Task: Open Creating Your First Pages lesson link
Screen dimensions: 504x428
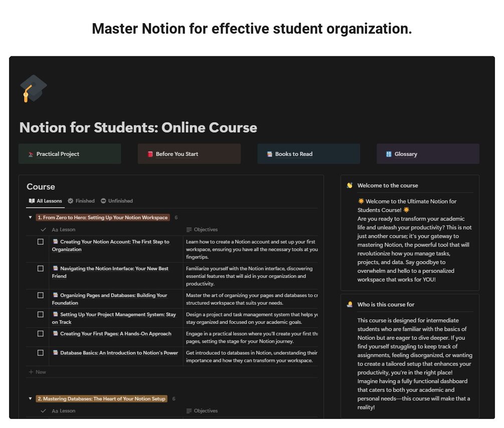Action: (x=116, y=334)
